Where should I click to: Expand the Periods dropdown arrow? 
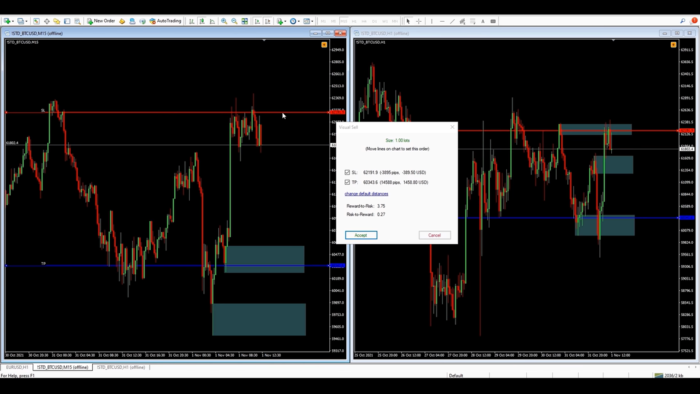click(x=299, y=21)
